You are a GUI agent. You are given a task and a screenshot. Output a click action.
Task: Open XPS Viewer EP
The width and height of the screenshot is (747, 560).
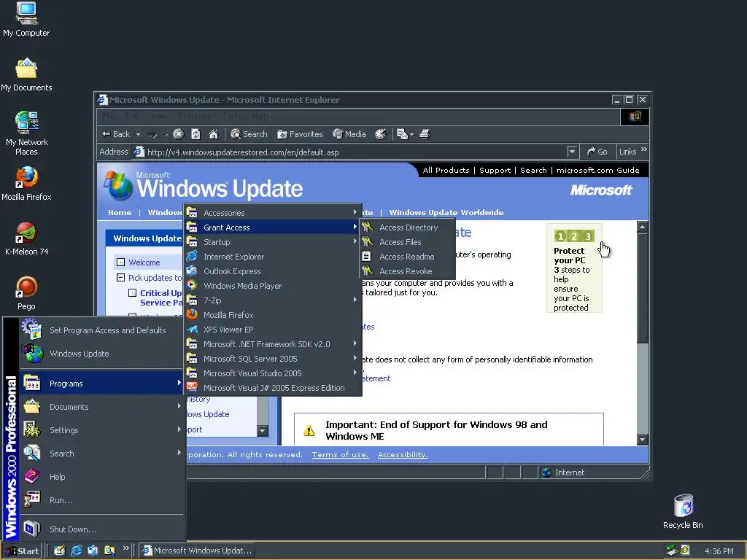273,330
